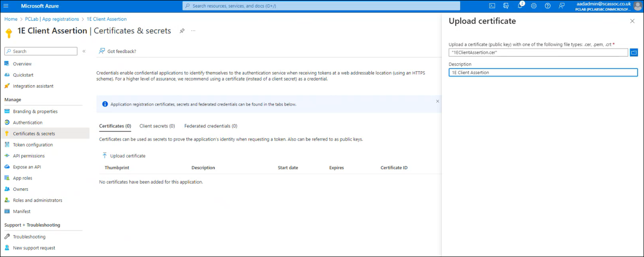Image resolution: width=644 pixels, height=257 pixels.
Task: Click the Upload certificate button
Action: (124, 156)
